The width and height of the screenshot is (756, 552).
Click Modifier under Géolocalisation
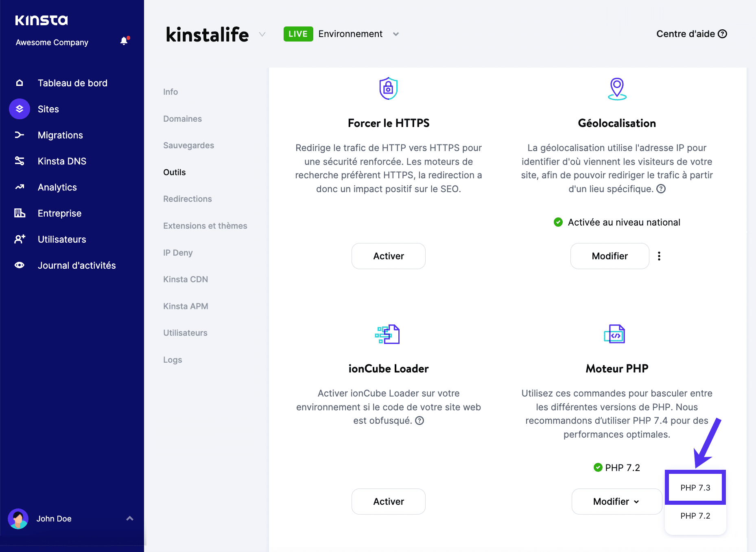tap(610, 256)
